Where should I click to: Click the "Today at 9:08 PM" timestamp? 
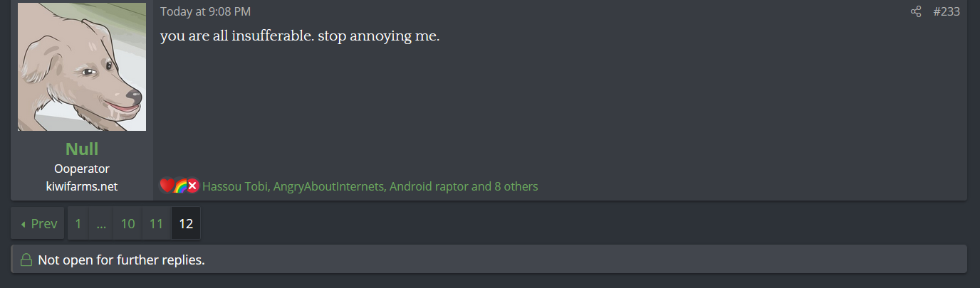(205, 12)
